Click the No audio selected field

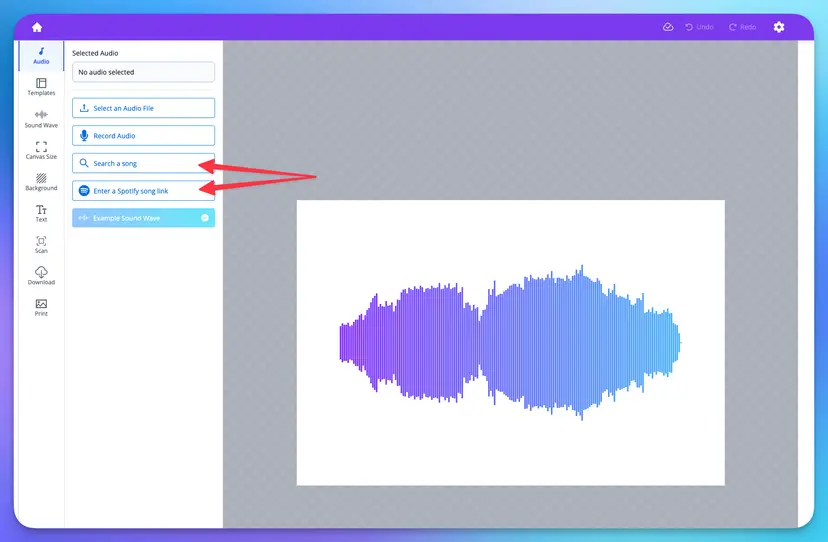tap(144, 72)
